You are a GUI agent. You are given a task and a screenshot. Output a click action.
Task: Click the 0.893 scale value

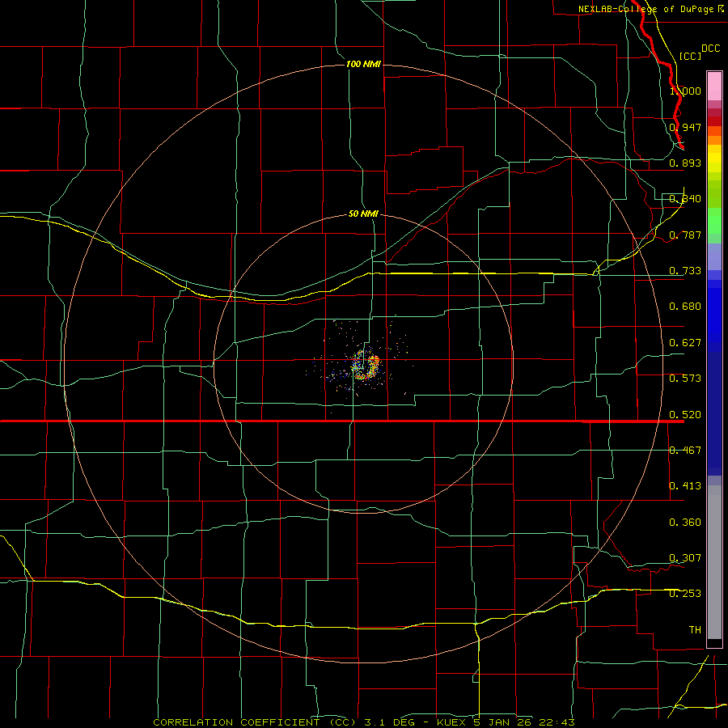685,163
